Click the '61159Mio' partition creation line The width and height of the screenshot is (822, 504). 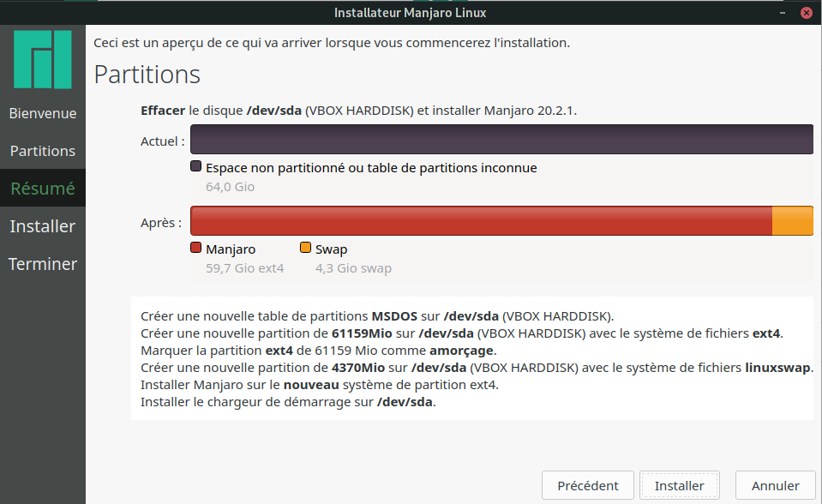click(x=462, y=333)
